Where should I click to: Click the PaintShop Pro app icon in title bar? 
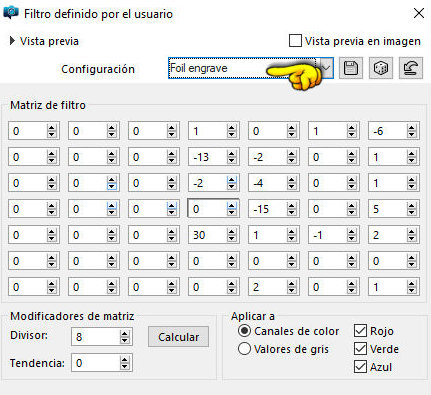(x=11, y=13)
